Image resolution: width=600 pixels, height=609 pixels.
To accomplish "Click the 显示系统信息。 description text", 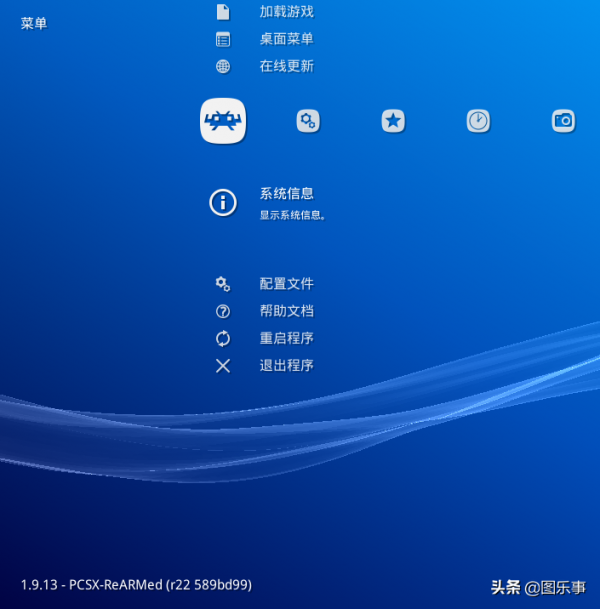I will point(292,215).
